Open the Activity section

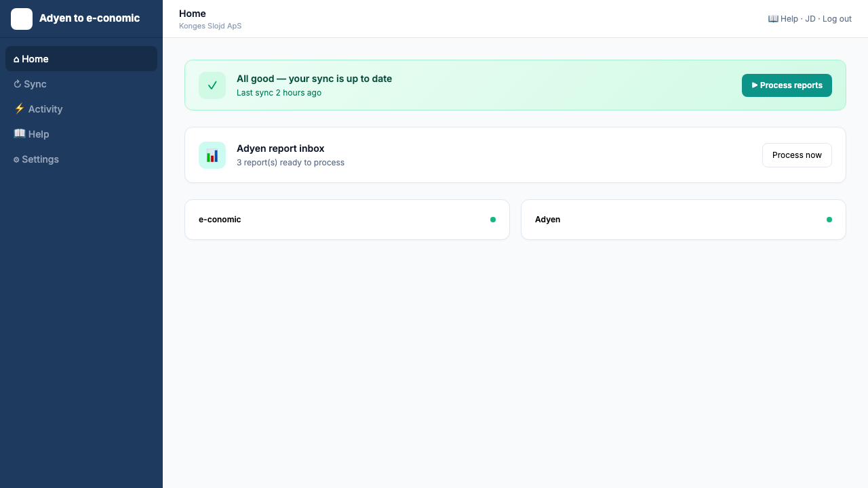pos(81,109)
